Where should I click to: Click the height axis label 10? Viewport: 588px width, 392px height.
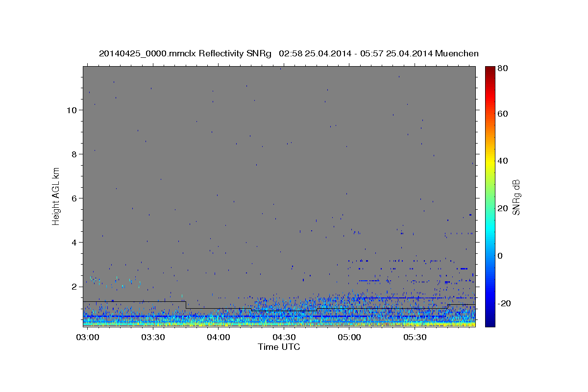click(x=73, y=110)
